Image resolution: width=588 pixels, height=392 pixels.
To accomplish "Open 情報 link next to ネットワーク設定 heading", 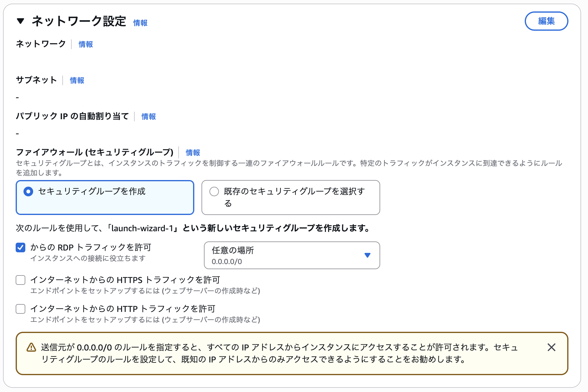I will click(x=140, y=23).
